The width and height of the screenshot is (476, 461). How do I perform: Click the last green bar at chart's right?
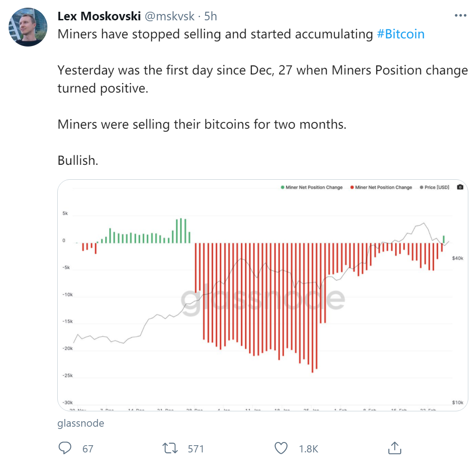tap(444, 239)
